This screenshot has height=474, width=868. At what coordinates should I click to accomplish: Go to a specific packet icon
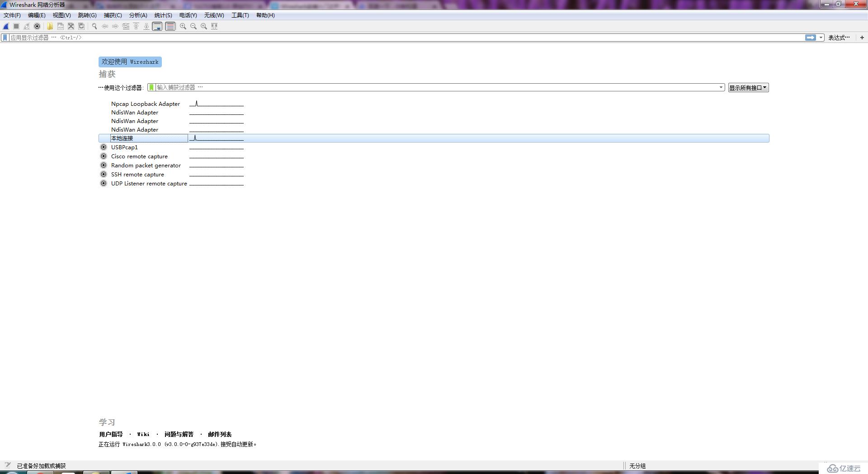coord(126,26)
